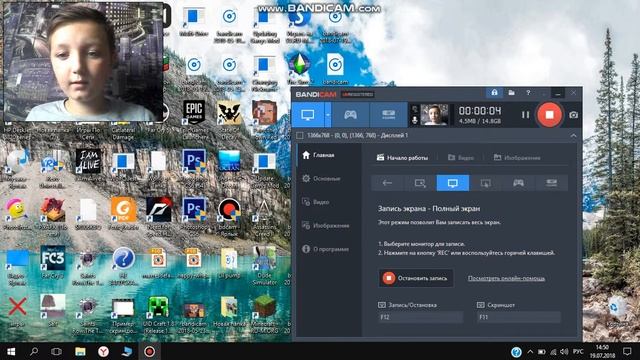Switch to game recording mode in top bar

(351, 115)
